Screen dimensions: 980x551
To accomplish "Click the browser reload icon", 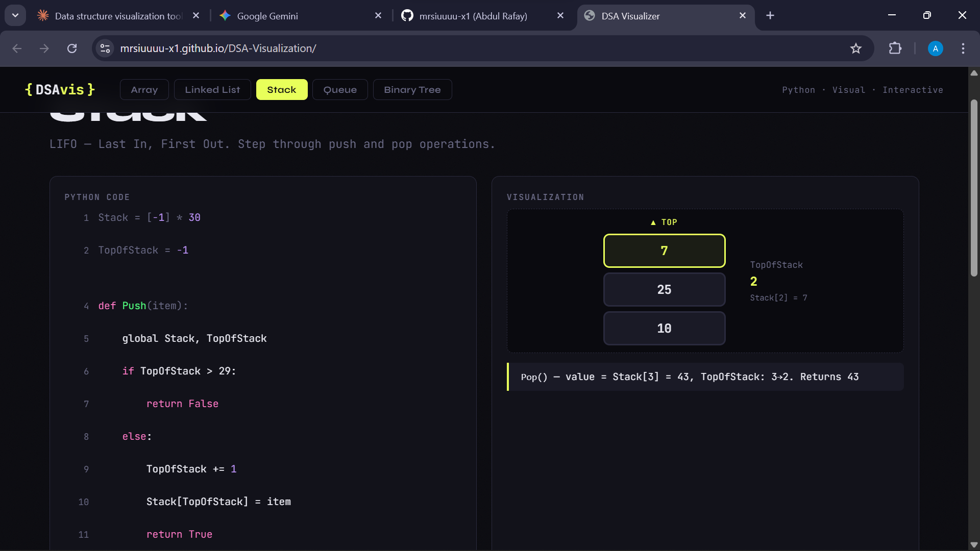I will point(72,48).
